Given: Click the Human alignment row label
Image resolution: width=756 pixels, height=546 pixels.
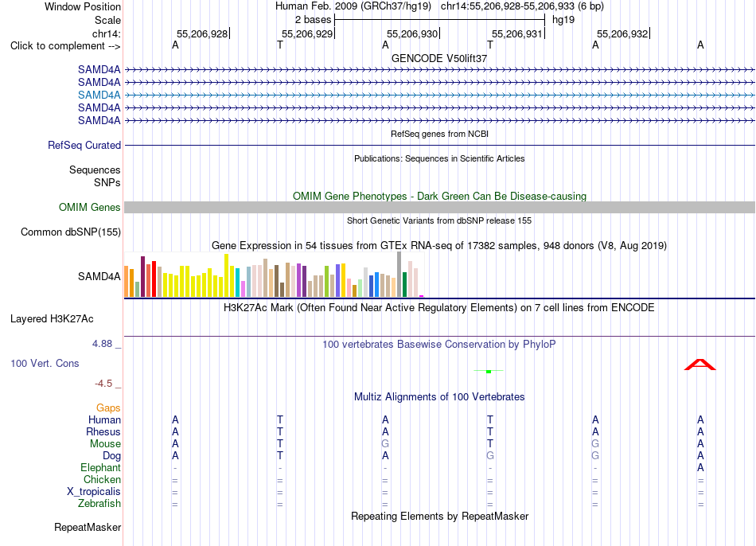Looking at the screenshot, I should pyautogui.click(x=104, y=420).
